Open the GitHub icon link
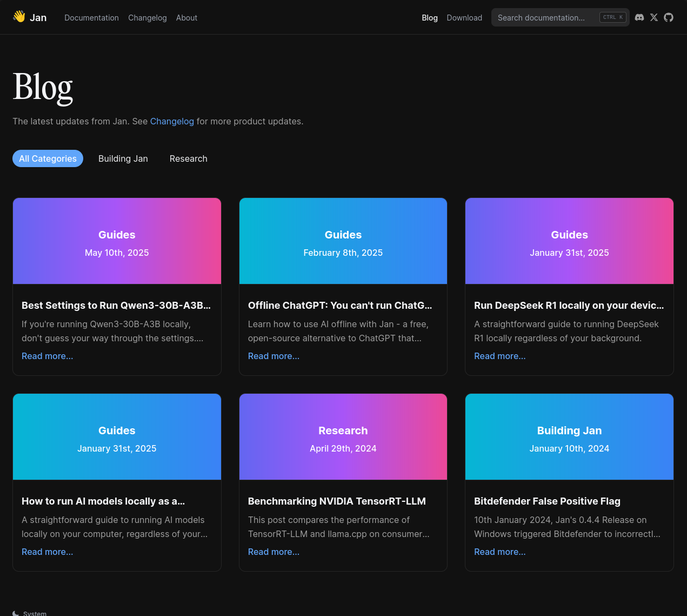687x616 pixels. [x=669, y=17]
